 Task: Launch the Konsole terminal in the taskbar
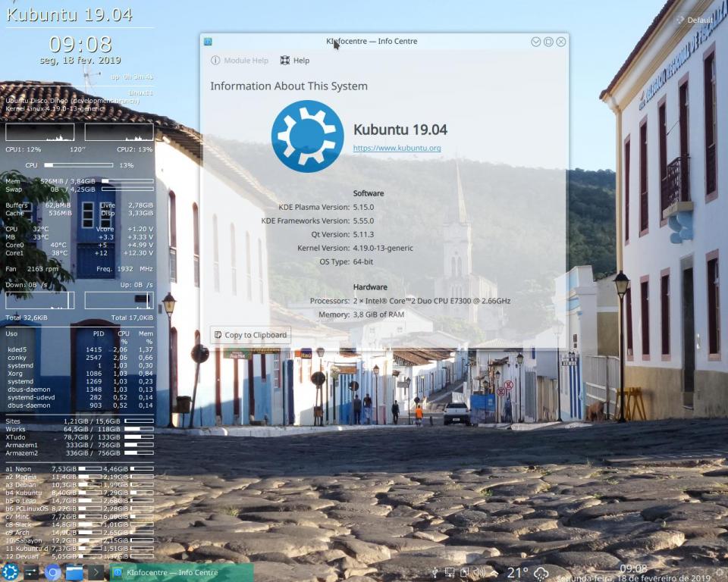click(96, 572)
